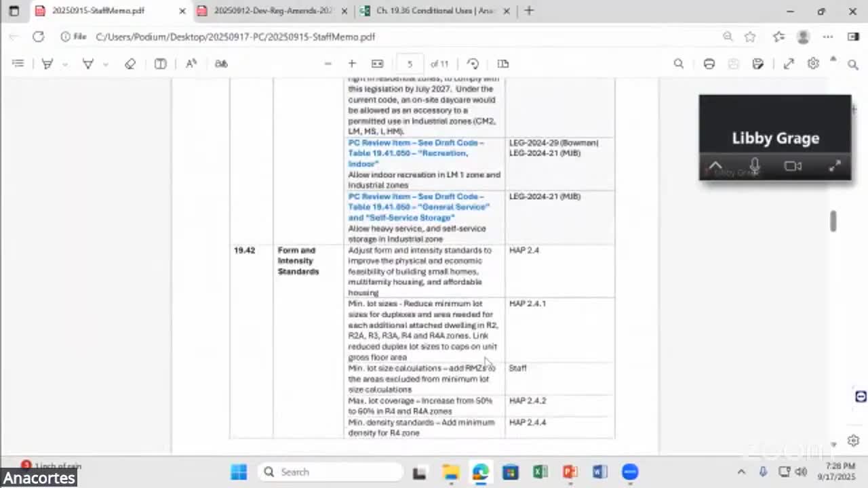
Task: Open the Settings and more ellipsis menu
Action: (828, 37)
